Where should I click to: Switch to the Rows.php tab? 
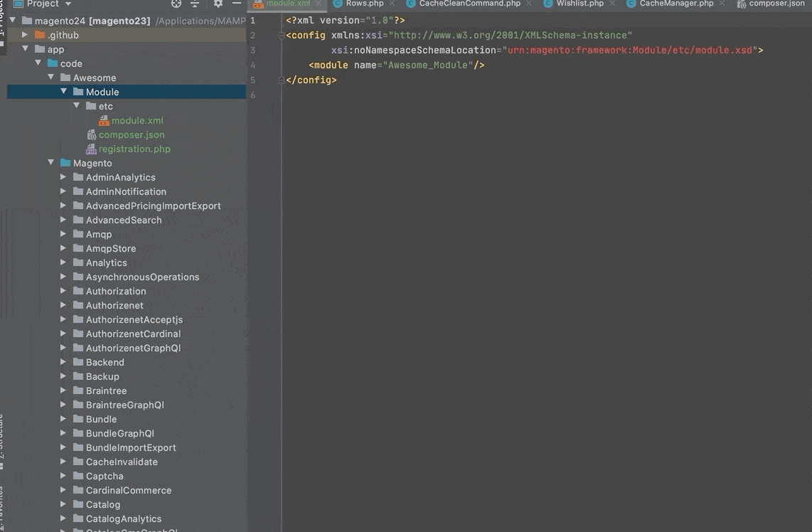364,4
